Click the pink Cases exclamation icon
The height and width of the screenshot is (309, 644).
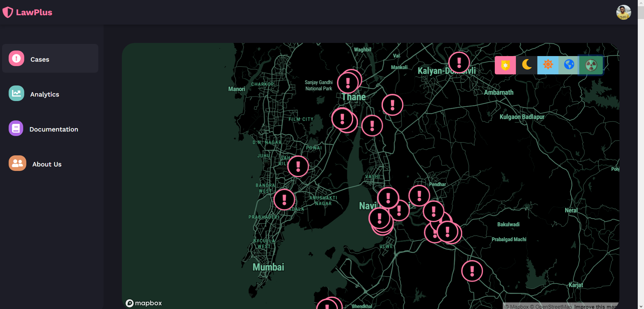(x=16, y=58)
